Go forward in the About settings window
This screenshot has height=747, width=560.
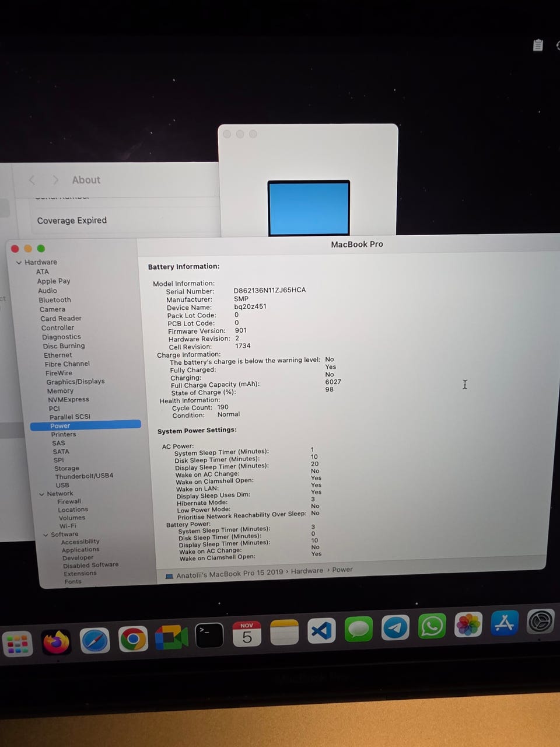click(55, 180)
